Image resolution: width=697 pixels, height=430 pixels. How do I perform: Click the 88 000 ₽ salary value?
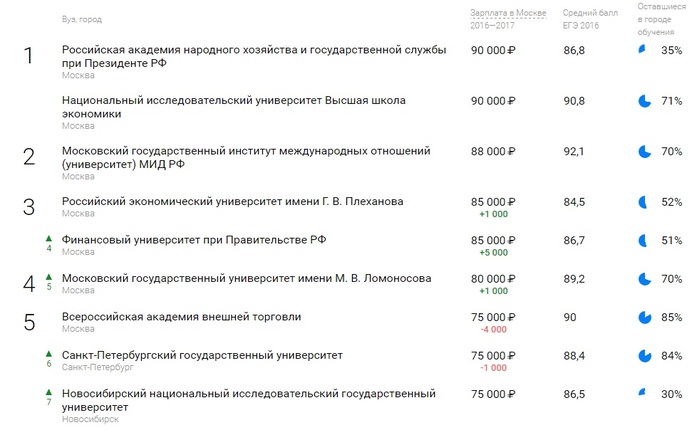492,151
